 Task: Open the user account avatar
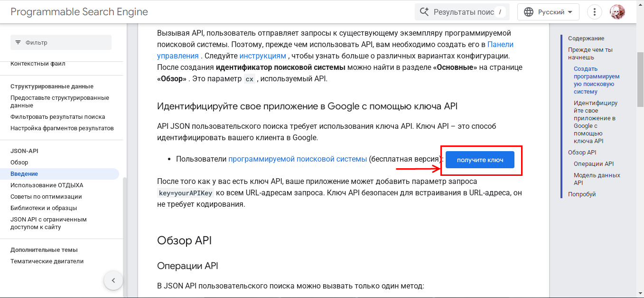617,12
